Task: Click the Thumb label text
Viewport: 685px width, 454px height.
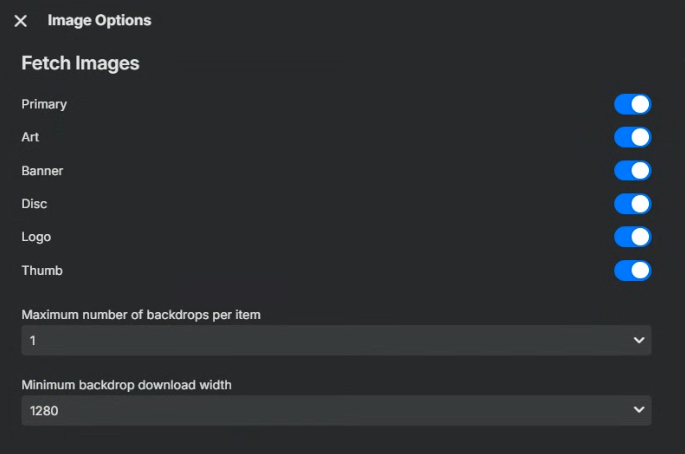Action: tap(42, 270)
